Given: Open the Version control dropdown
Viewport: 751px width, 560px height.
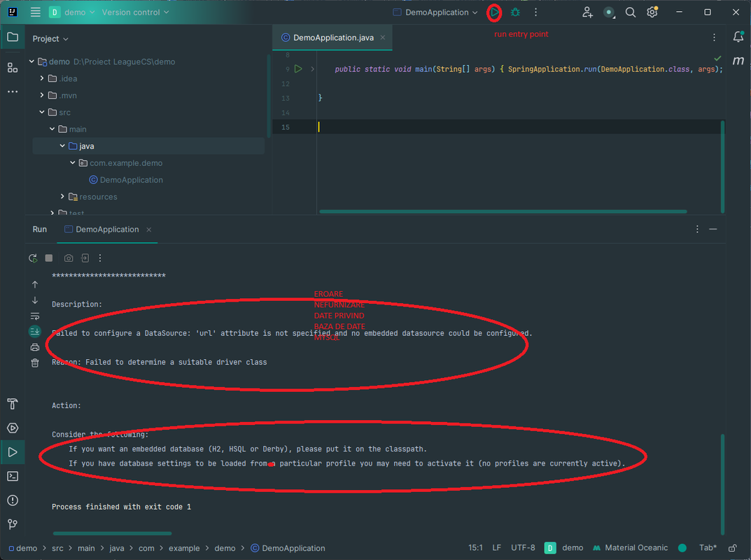Looking at the screenshot, I should (x=136, y=13).
